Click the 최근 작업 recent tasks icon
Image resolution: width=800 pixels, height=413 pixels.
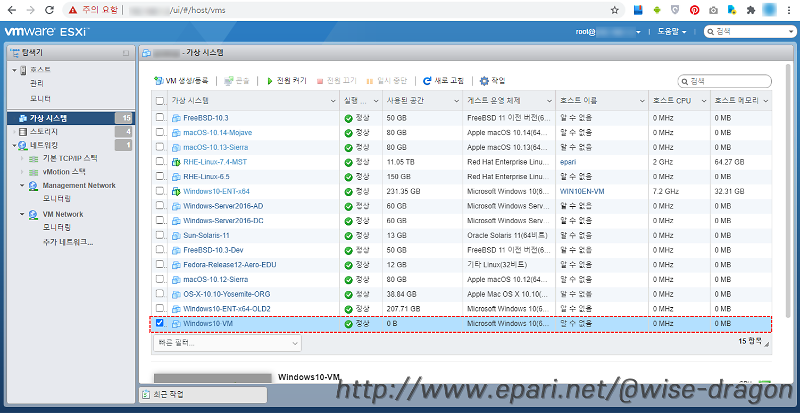click(x=146, y=395)
